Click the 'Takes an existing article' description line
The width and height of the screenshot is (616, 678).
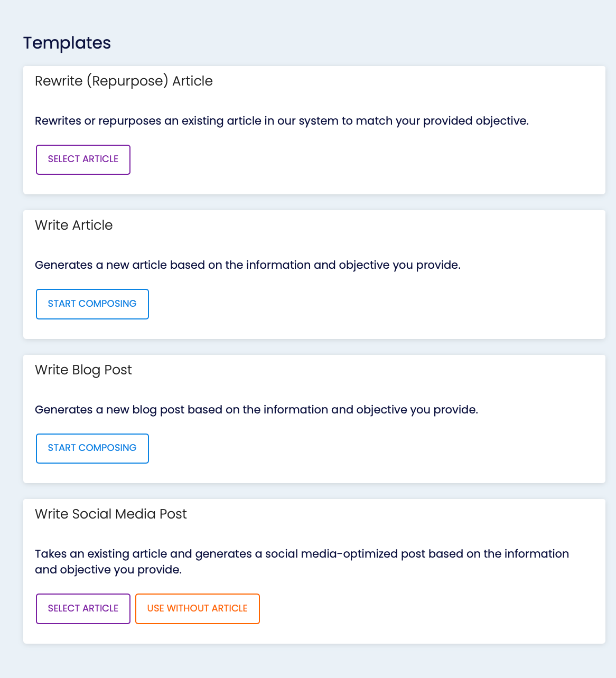click(x=302, y=554)
